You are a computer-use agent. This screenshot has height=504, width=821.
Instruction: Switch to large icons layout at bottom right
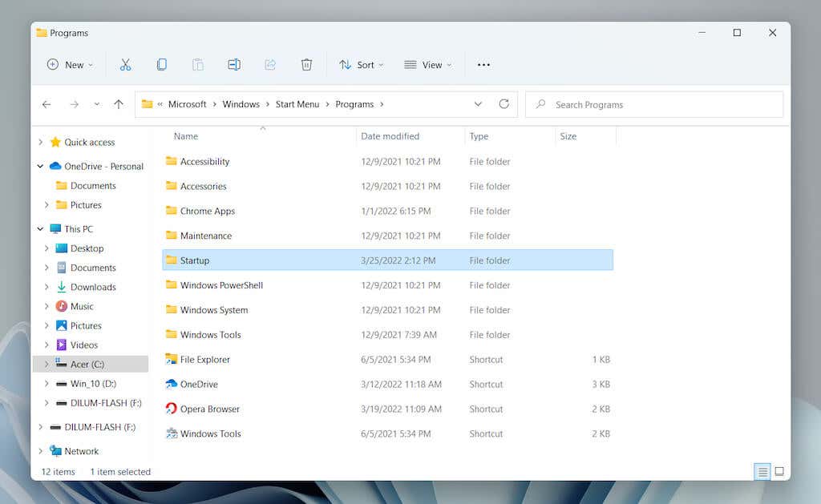[x=778, y=472]
